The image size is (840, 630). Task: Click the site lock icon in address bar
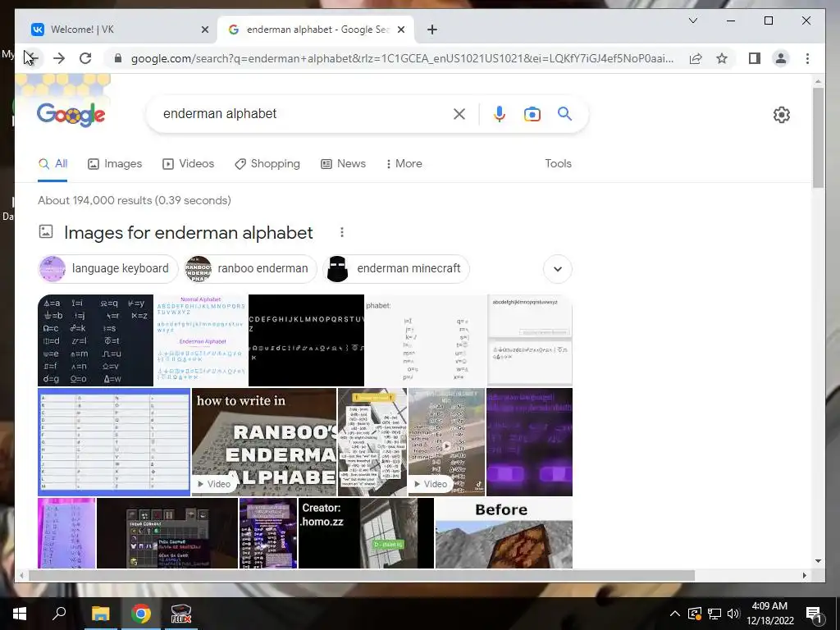pos(118,58)
